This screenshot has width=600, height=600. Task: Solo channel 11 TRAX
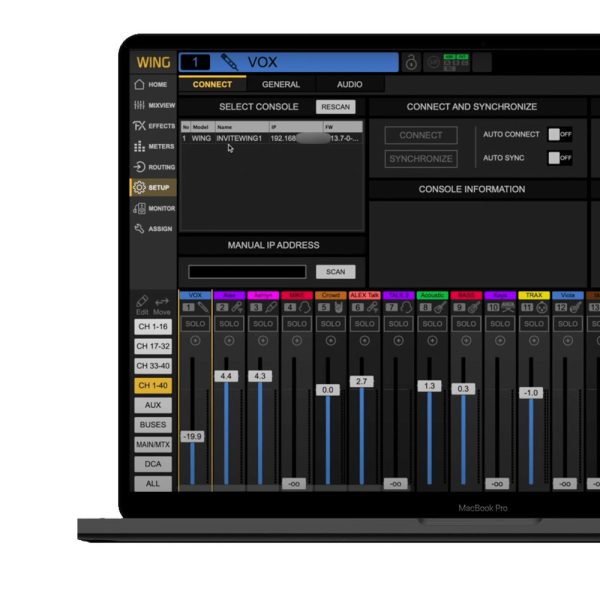[x=534, y=324]
